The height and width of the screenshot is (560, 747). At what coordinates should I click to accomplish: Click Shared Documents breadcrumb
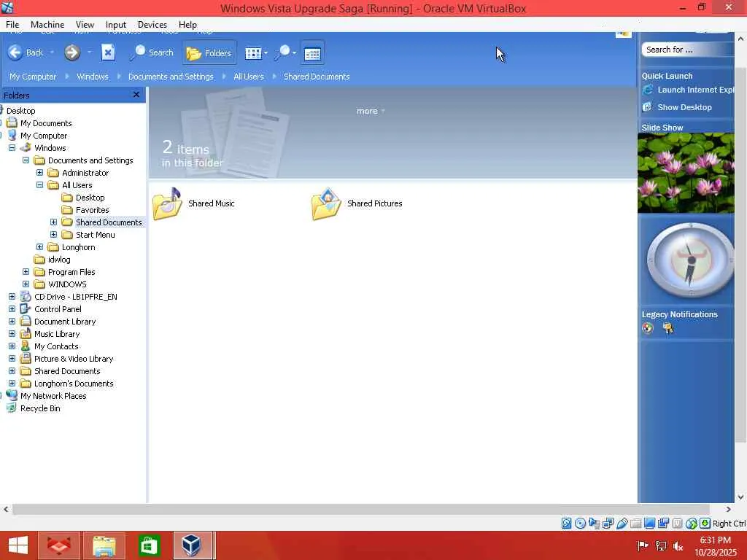pos(317,77)
